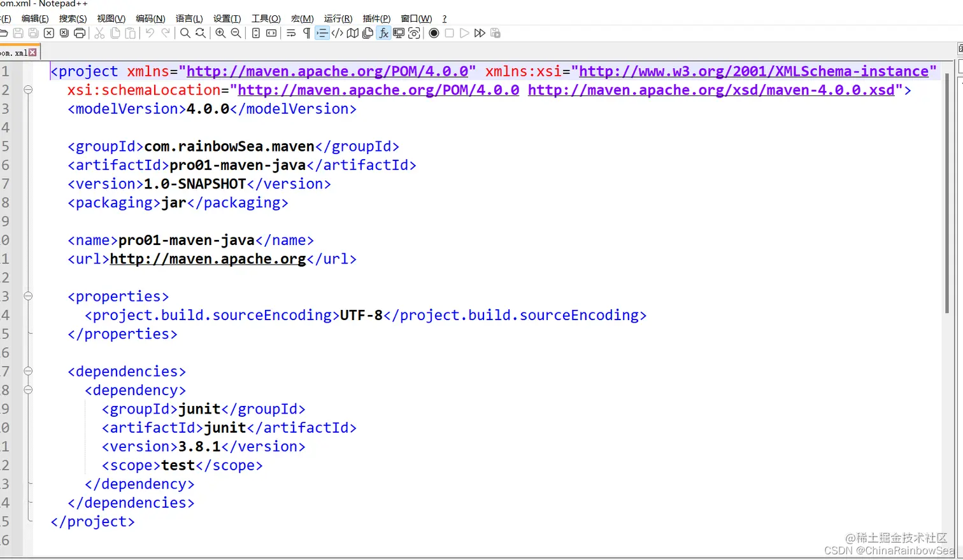Save the current recorded macro
963x560 pixels.
tap(496, 33)
